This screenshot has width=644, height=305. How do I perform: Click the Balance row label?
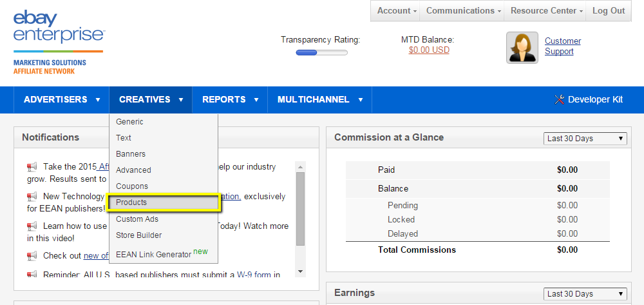tap(393, 189)
